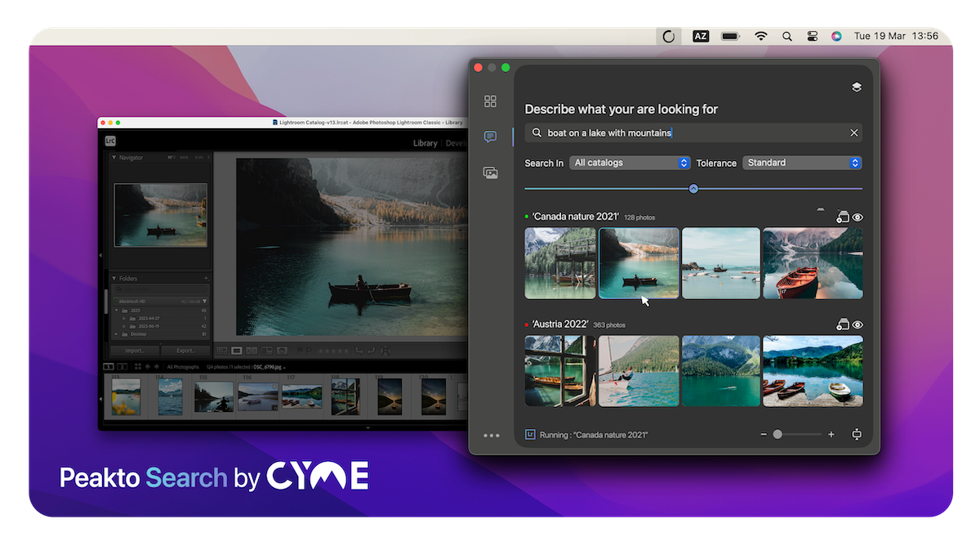
Task: Click the zoom-in plus icon for thumbnails
Action: pyautogui.click(x=831, y=435)
